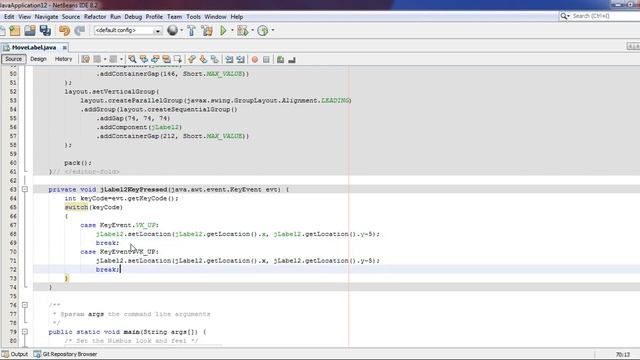Image resolution: width=640 pixels, height=360 pixels.
Task: Shift line right icon
Action: (x=240, y=60)
